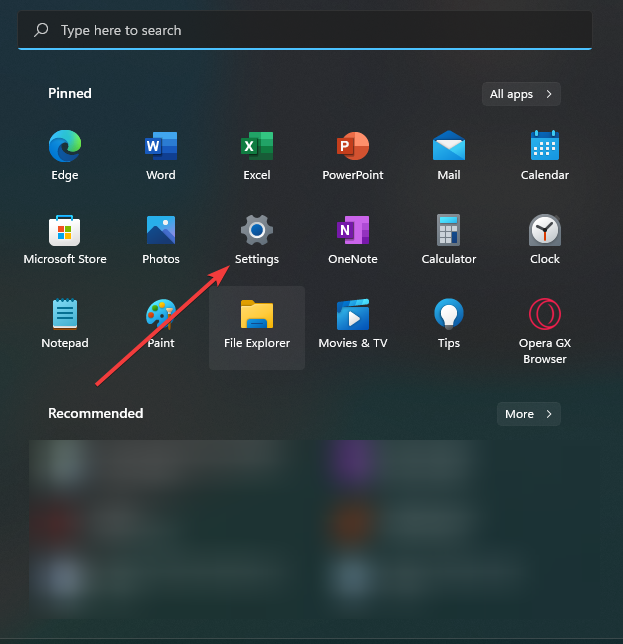Click the Type here to search field
623x644 pixels.
(305, 30)
